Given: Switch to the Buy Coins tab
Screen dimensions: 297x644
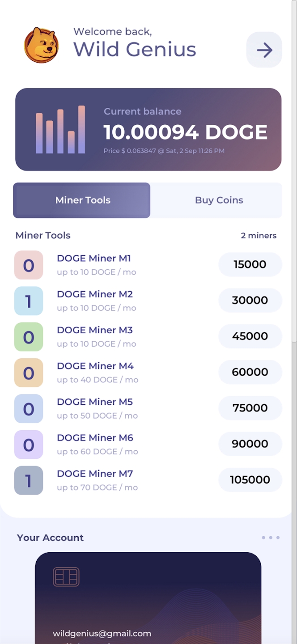Looking at the screenshot, I should click(x=219, y=200).
